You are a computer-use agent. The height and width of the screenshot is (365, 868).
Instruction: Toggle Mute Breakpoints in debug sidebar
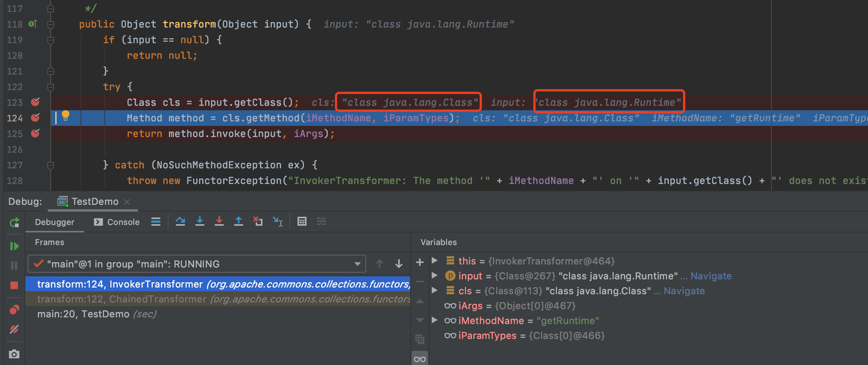click(x=14, y=329)
